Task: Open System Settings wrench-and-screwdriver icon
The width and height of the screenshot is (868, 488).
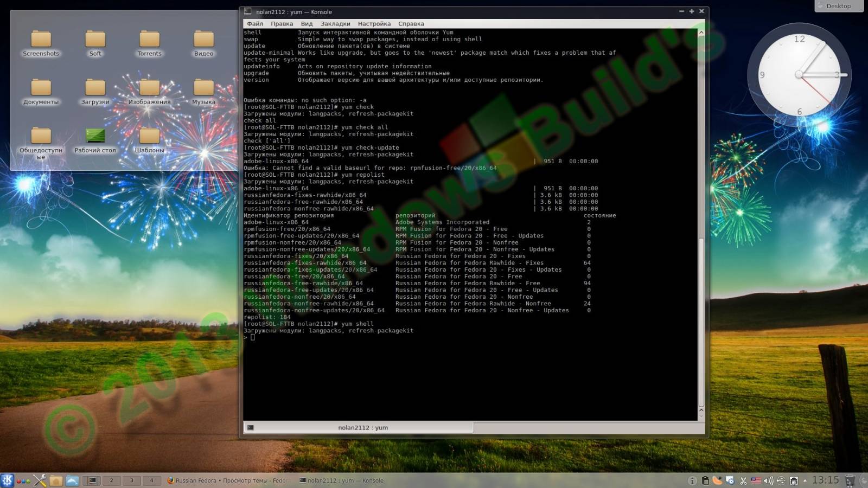Action: click(x=40, y=480)
